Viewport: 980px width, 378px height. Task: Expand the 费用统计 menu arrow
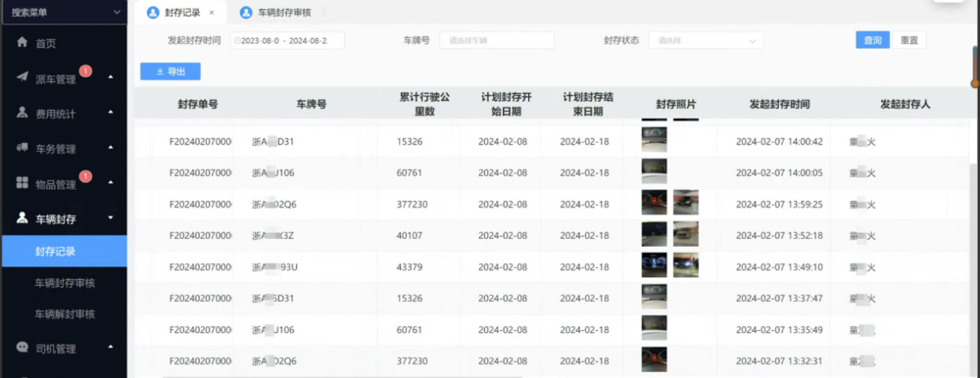[x=111, y=113]
